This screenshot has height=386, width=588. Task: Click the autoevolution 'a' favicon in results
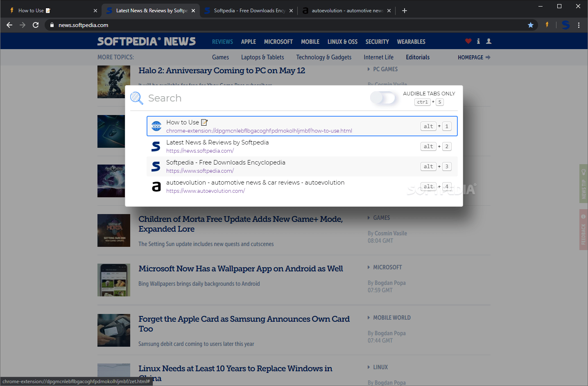point(156,187)
